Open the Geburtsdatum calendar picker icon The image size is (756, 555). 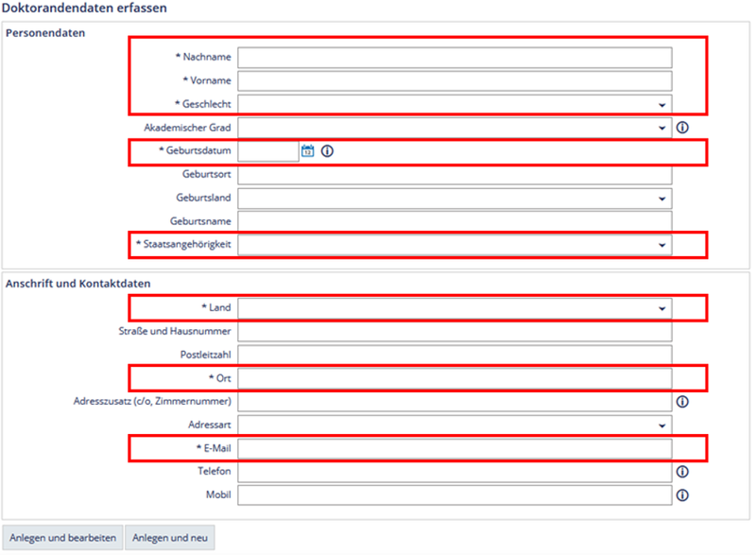[307, 151]
